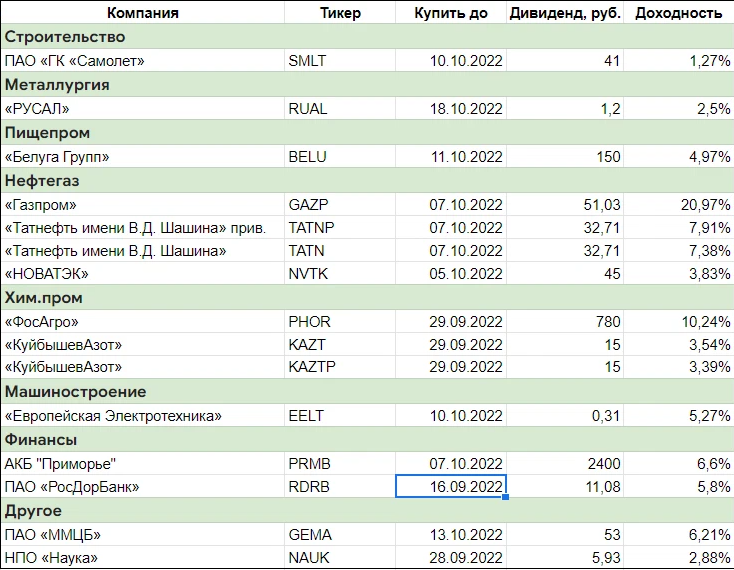The image size is (734, 570).
Task: Select the АКБ "Приморье" cell
Action: 143,463
